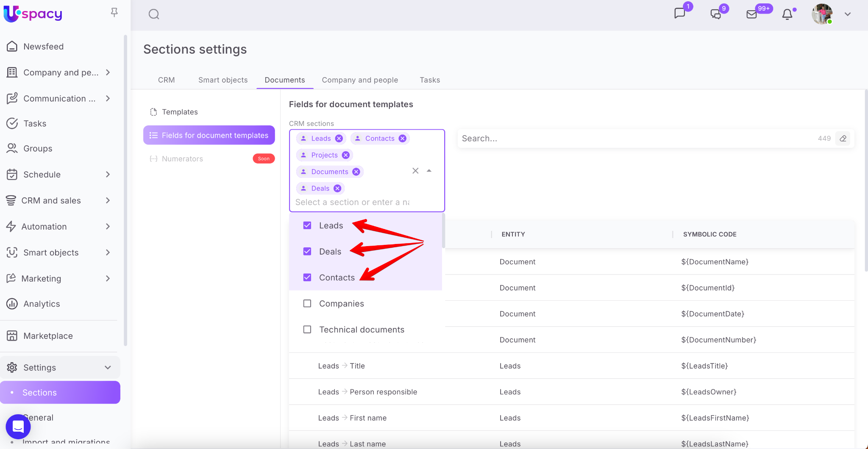Image resolution: width=868 pixels, height=449 pixels.
Task: Open the user profile dropdown chevron
Action: point(848,14)
